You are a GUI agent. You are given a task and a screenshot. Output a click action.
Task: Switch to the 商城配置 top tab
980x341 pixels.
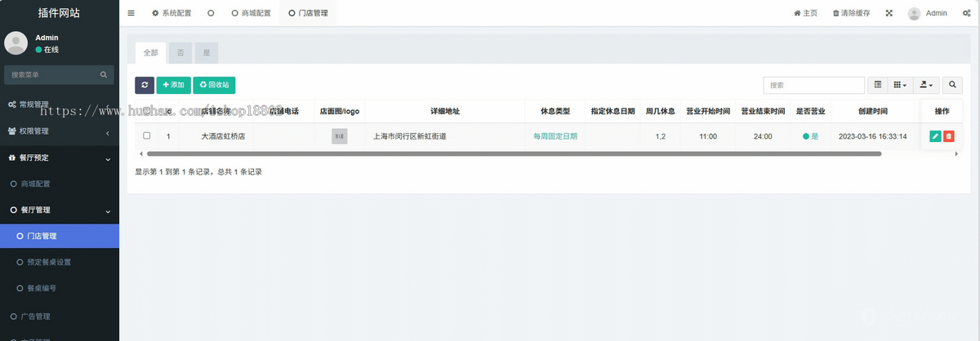pos(251,14)
